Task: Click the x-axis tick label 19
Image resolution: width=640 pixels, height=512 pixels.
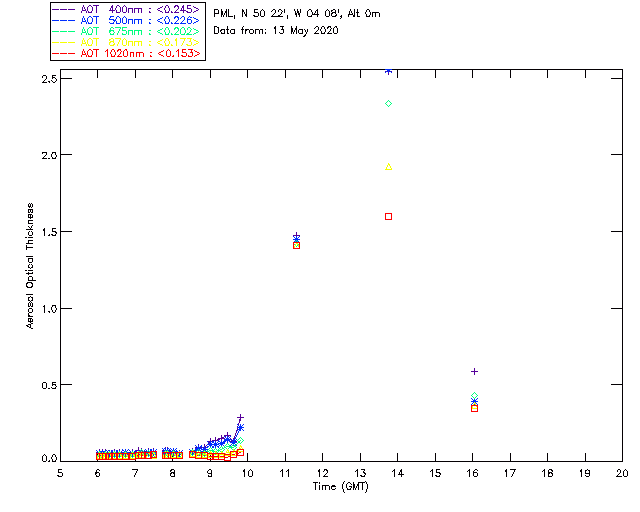Action: 585,473
